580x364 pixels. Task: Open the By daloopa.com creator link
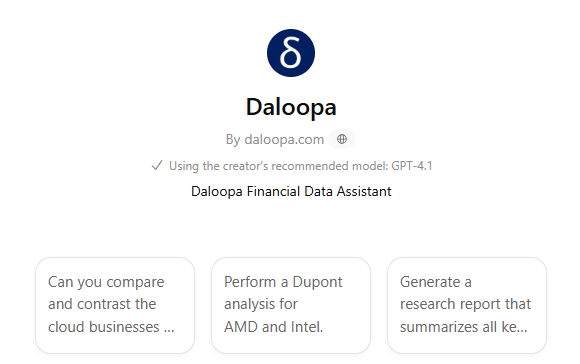coord(275,139)
